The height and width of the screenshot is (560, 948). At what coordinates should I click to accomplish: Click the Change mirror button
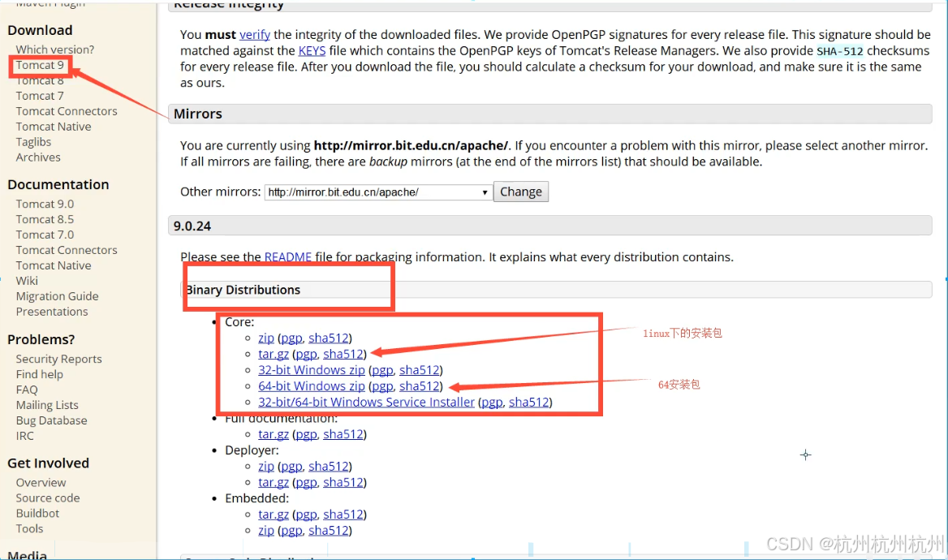click(520, 192)
